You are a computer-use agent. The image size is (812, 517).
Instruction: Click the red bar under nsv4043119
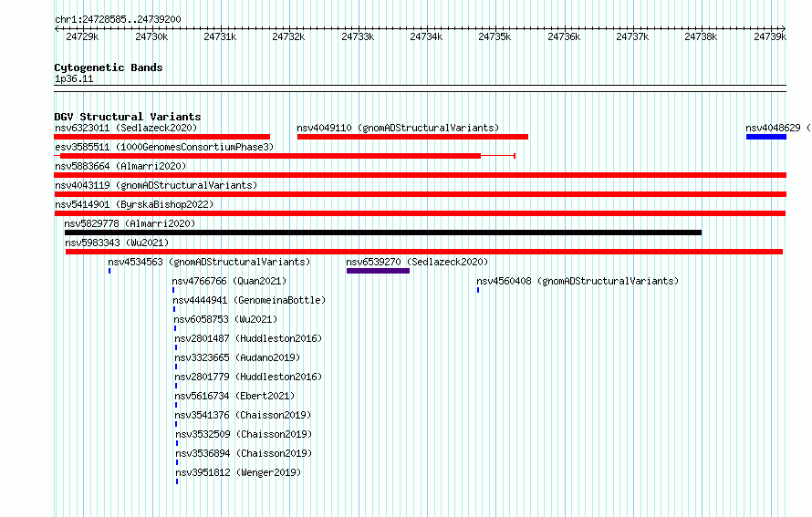click(x=420, y=194)
